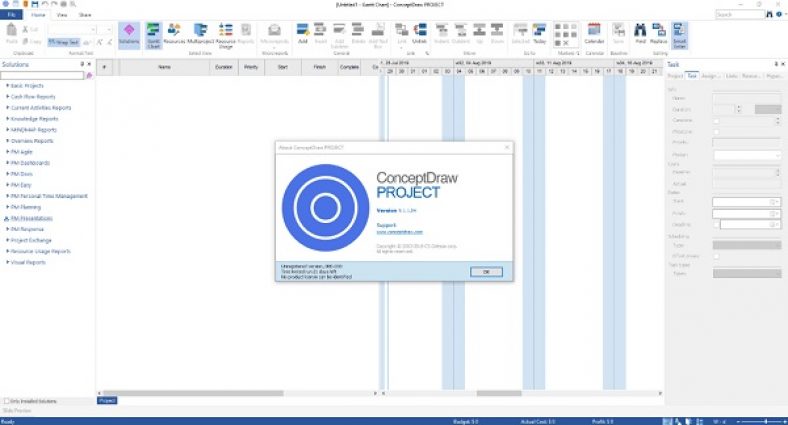Click the task table horizontal scrollbar
The image size is (788, 425).
(193, 393)
